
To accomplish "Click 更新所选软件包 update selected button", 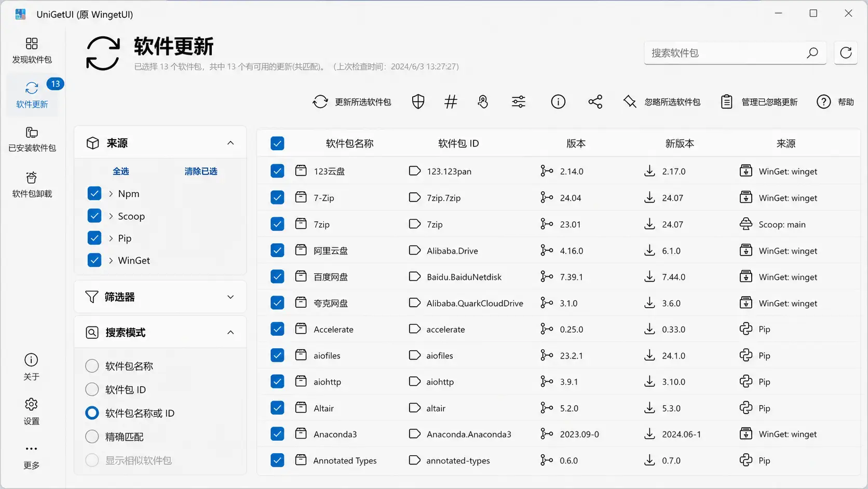I will pos(351,102).
